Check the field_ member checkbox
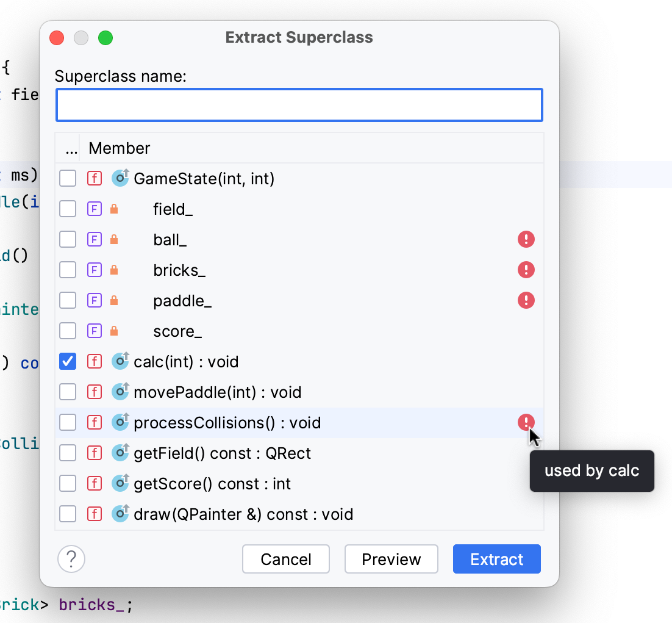Screen dimensions: 672x623 click(x=67, y=209)
